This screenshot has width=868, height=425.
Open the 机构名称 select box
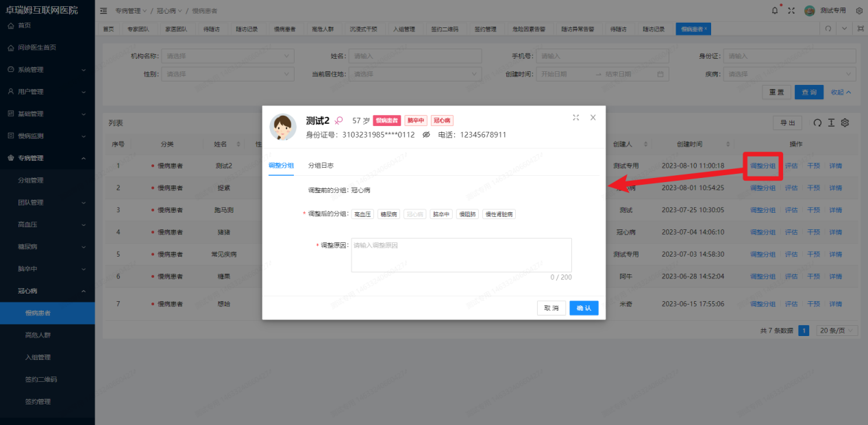[228, 56]
